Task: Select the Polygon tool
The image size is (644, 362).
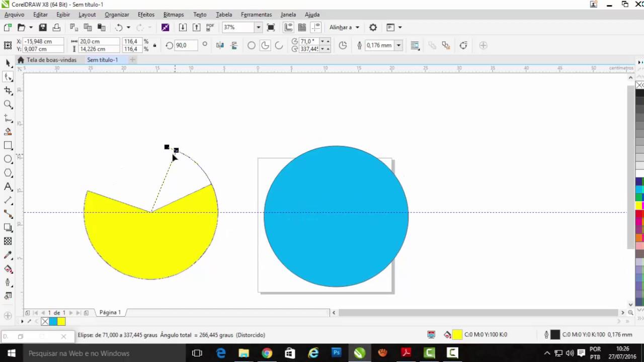Action: click(8, 173)
